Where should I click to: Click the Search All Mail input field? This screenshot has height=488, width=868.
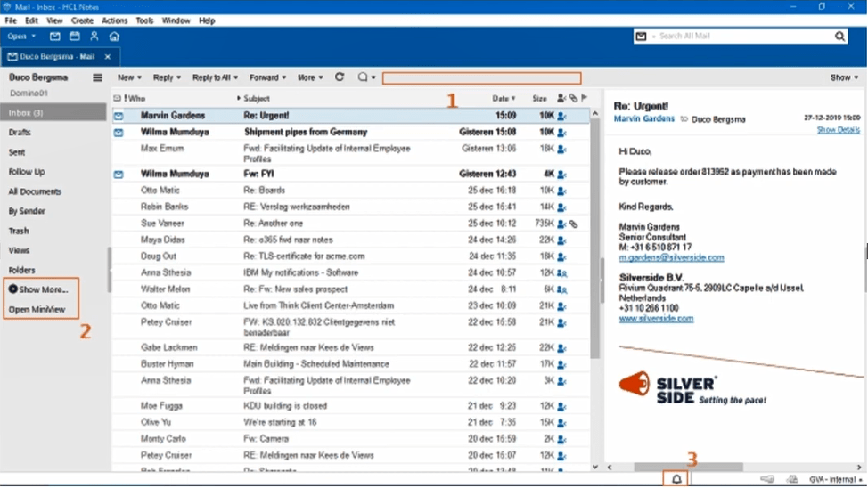click(x=744, y=37)
